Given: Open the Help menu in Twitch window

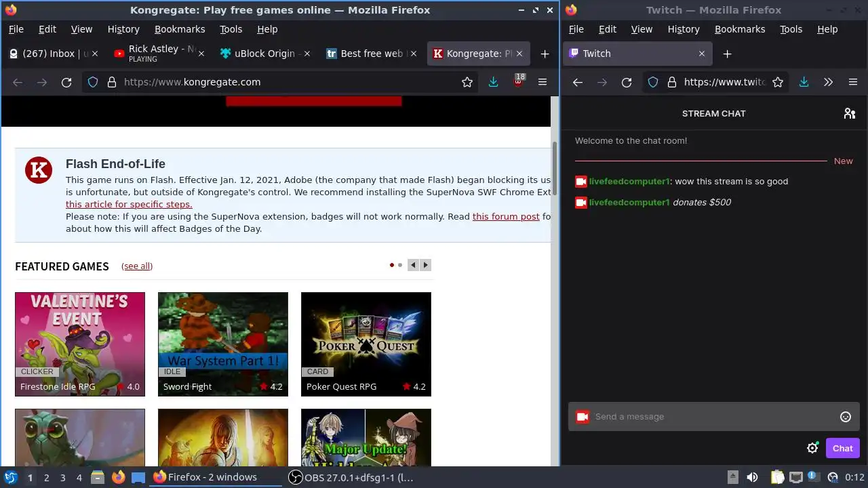Looking at the screenshot, I should pyautogui.click(x=827, y=29).
